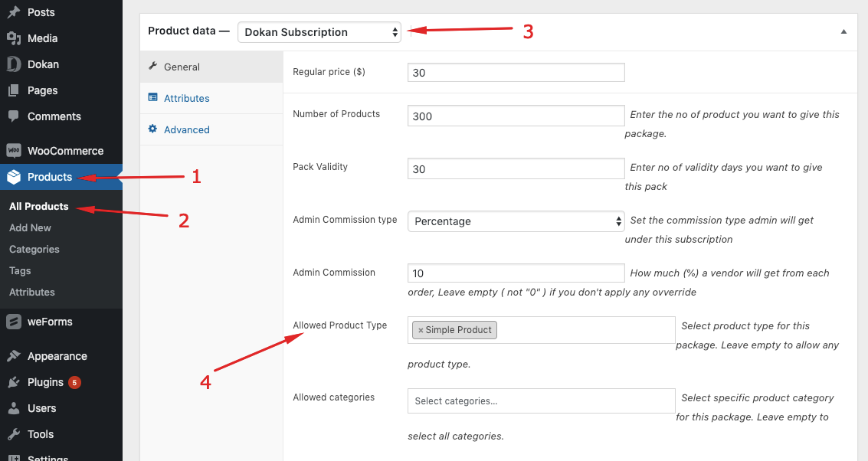Click the Regular price input field
The image size is (868, 461).
pos(516,73)
